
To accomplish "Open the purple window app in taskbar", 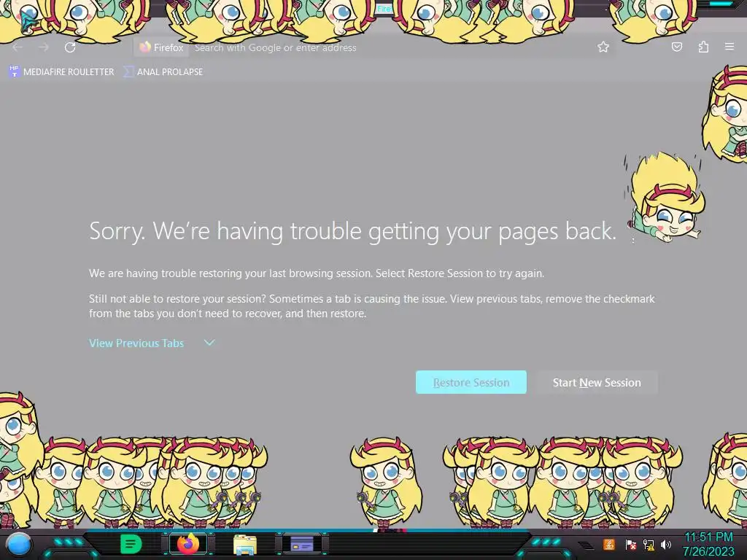I will click(302, 544).
